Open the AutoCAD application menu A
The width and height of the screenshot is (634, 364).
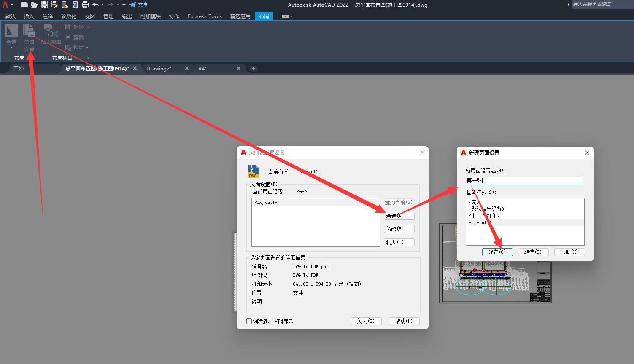pos(6,5)
